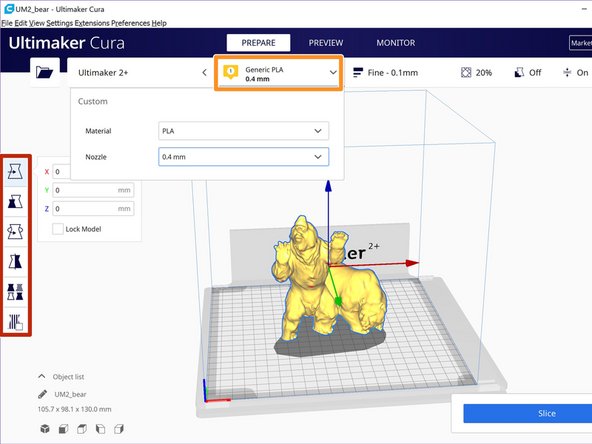This screenshot has width=592, height=444.
Task: Toggle the Lock Model checkbox
Action: click(58, 229)
